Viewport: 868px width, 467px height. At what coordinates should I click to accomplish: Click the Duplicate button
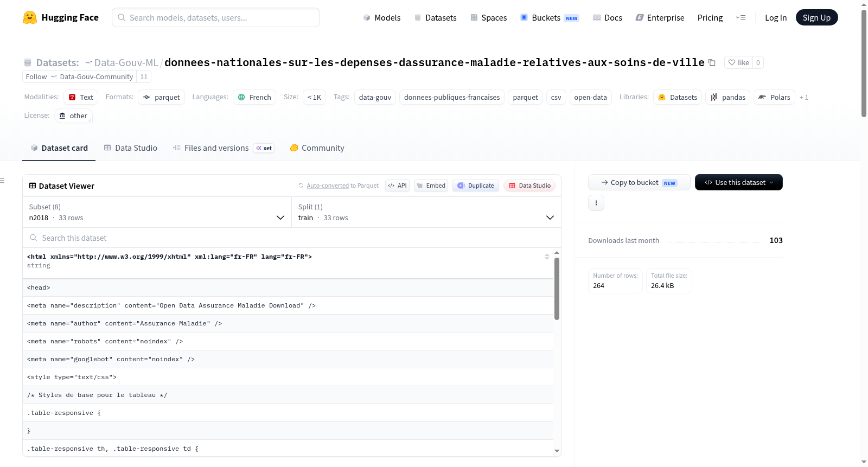(476, 185)
